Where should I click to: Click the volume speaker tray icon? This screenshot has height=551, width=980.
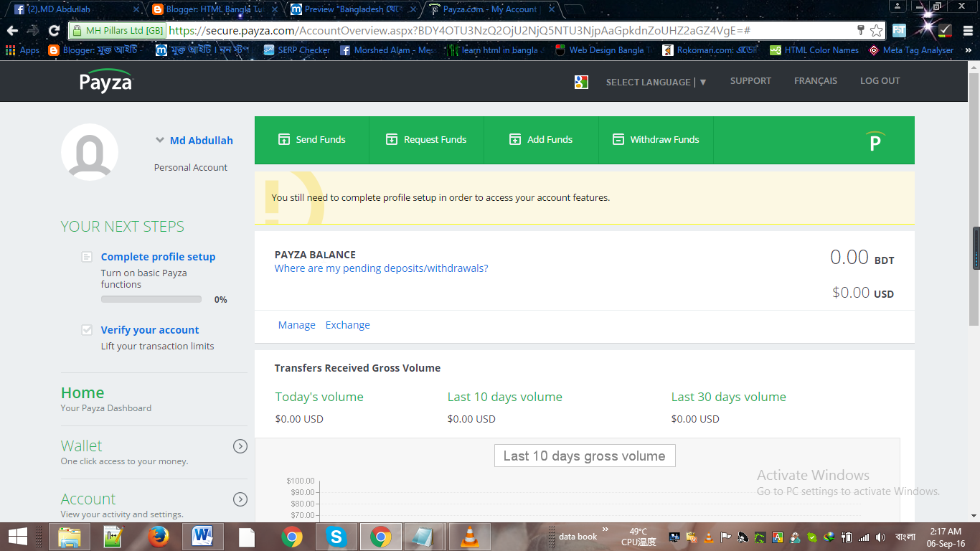[x=880, y=537]
